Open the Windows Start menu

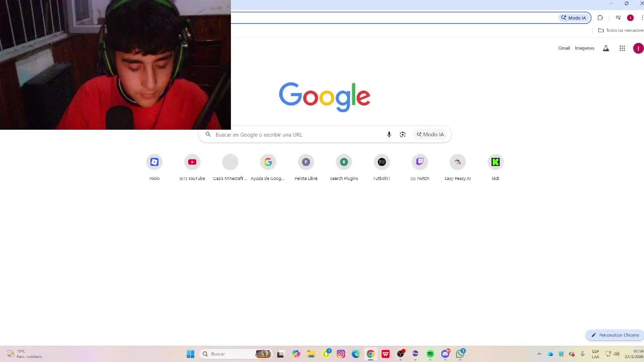click(x=191, y=354)
